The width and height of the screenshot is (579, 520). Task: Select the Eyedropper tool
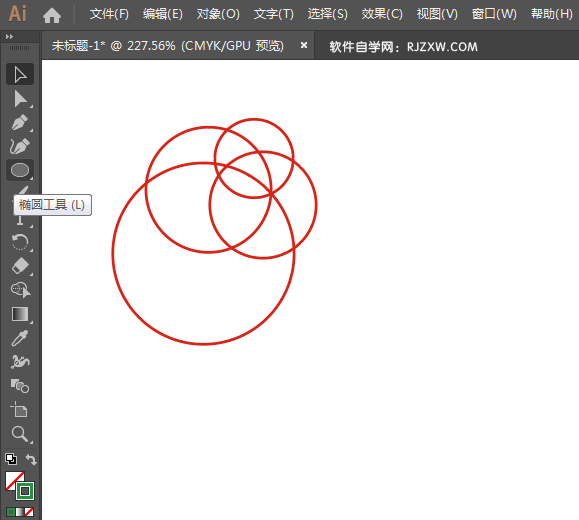(20, 338)
